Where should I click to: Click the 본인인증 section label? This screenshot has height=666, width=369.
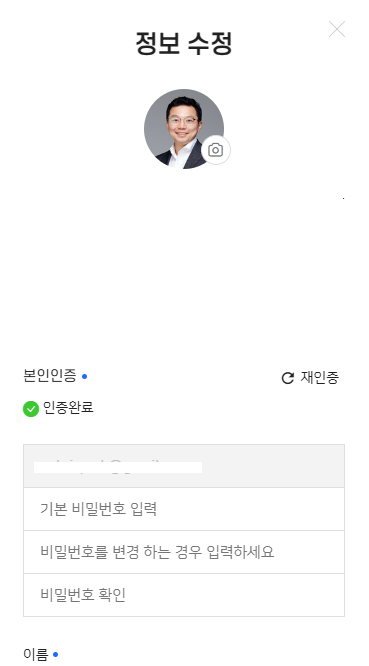50,376
